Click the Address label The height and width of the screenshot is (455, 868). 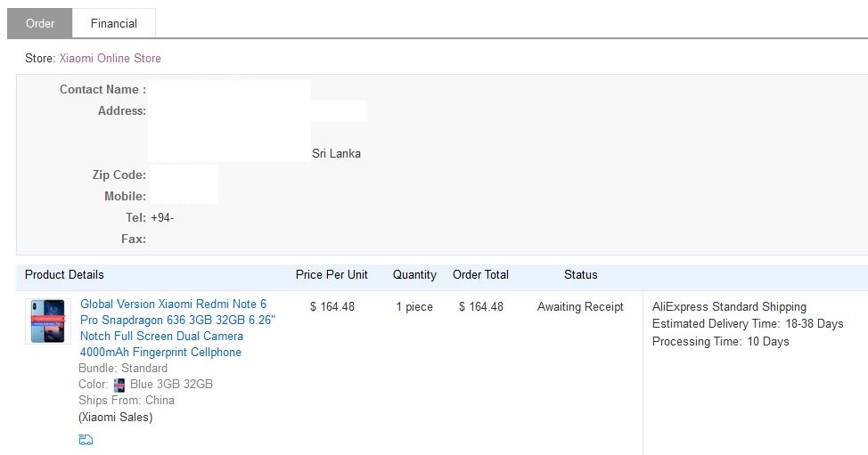pos(122,111)
